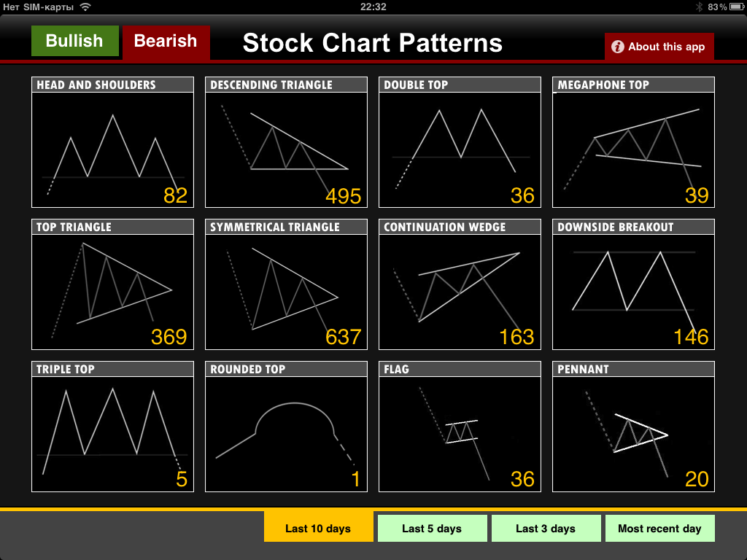Select the Last 10 days period
Screen dimensions: 747x560
(x=318, y=529)
